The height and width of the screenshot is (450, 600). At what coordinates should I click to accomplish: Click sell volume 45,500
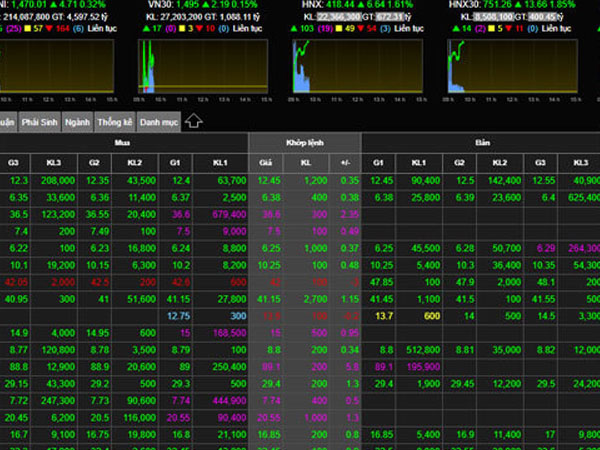coord(426,248)
